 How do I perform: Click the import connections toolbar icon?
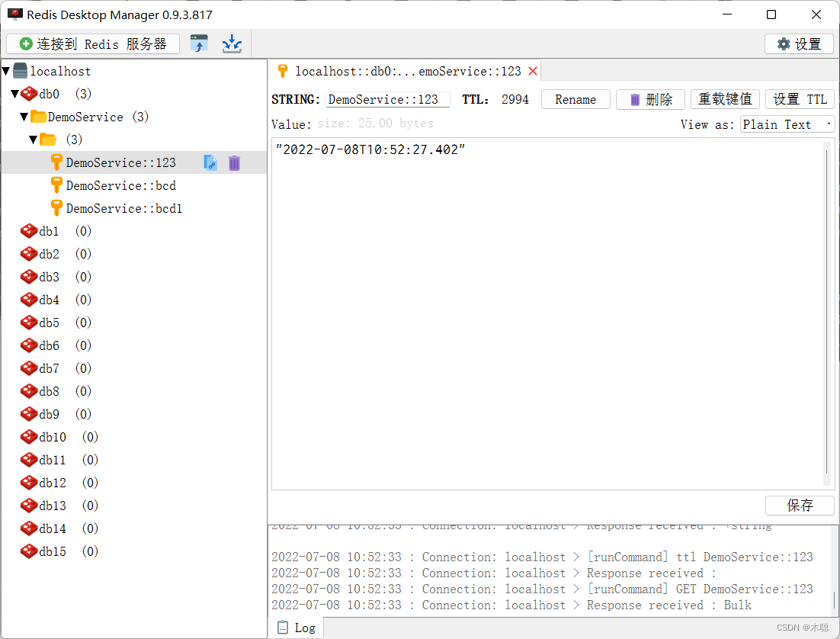(x=232, y=43)
